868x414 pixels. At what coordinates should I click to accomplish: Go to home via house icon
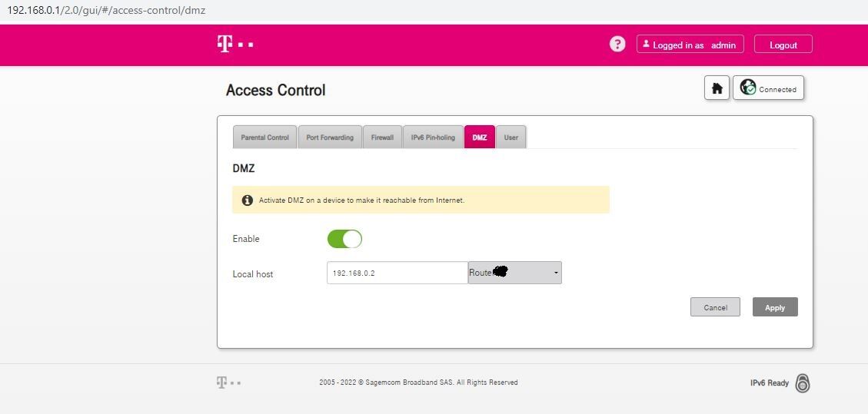tap(717, 88)
